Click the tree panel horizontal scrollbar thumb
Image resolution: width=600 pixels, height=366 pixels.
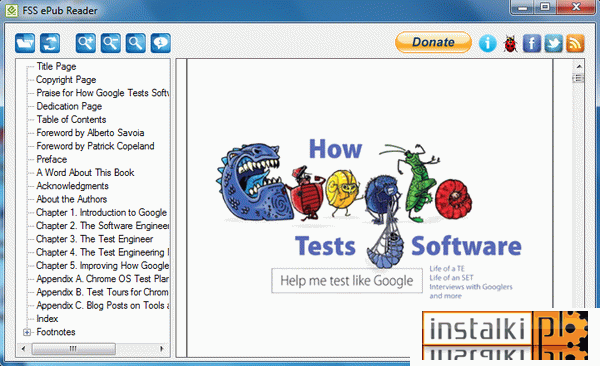pyautogui.click(x=73, y=349)
